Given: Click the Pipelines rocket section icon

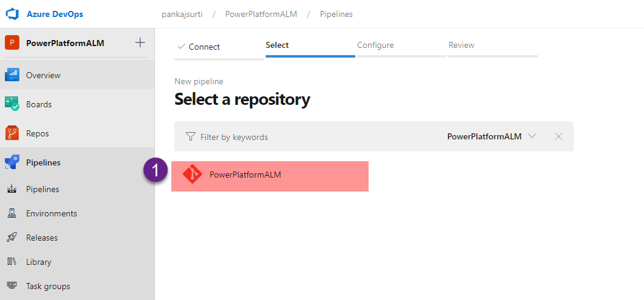Looking at the screenshot, I should coord(12,162).
